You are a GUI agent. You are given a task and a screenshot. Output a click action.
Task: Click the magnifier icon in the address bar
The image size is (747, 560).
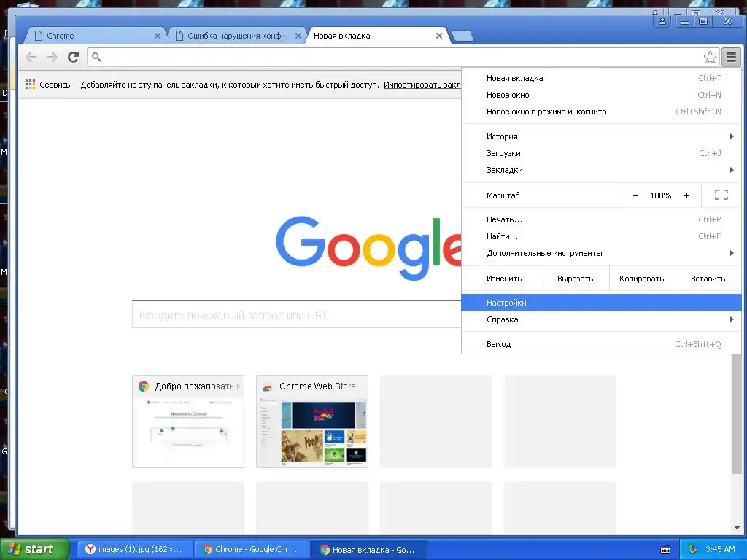pyautogui.click(x=97, y=58)
